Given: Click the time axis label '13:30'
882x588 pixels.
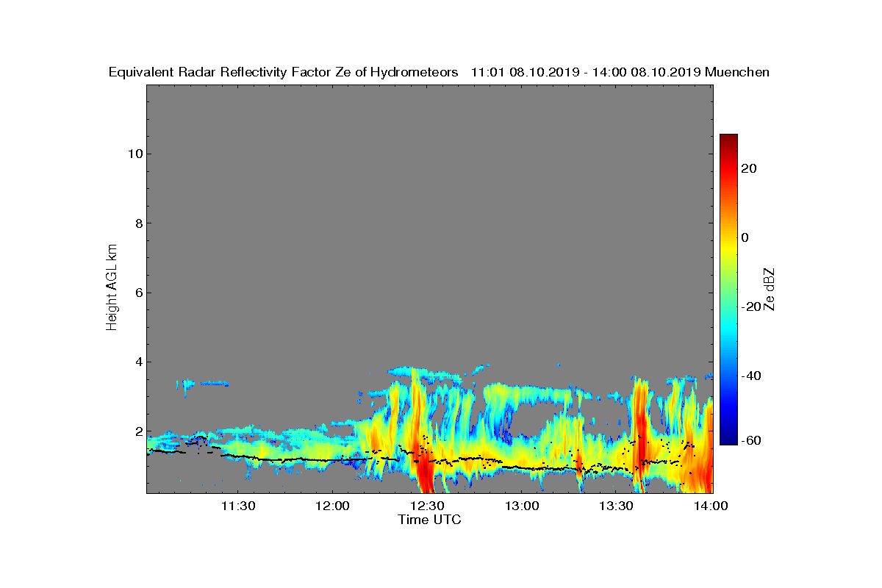Looking at the screenshot, I should tap(617, 506).
